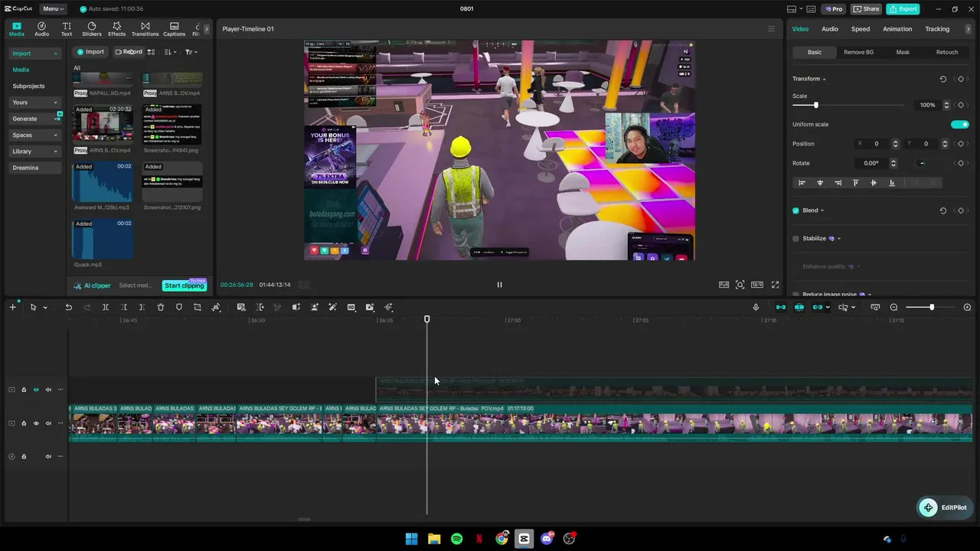The width and height of the screenshot is (980, 551).
Task: Open the media sort dropdown
Action: (x=170, y=52)
